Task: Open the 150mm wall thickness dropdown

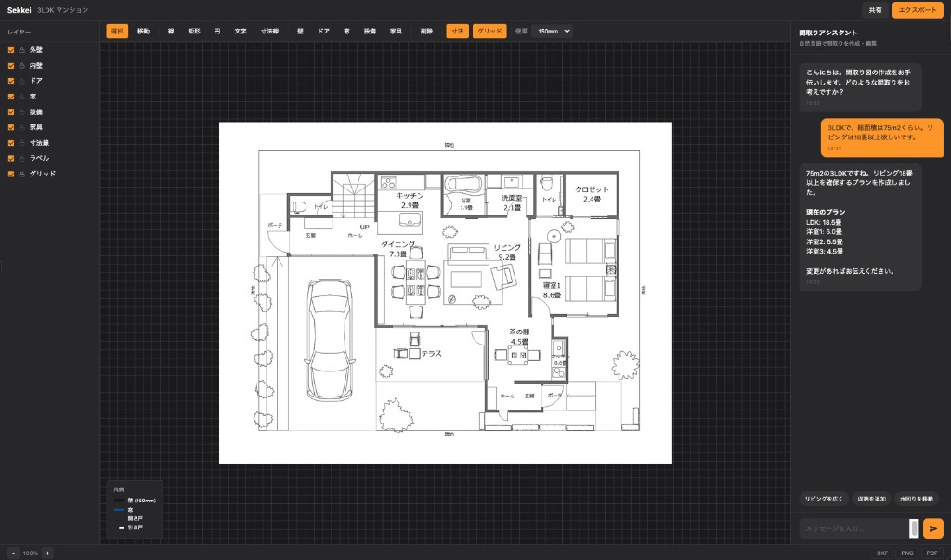Action: [x=554, y=31]
